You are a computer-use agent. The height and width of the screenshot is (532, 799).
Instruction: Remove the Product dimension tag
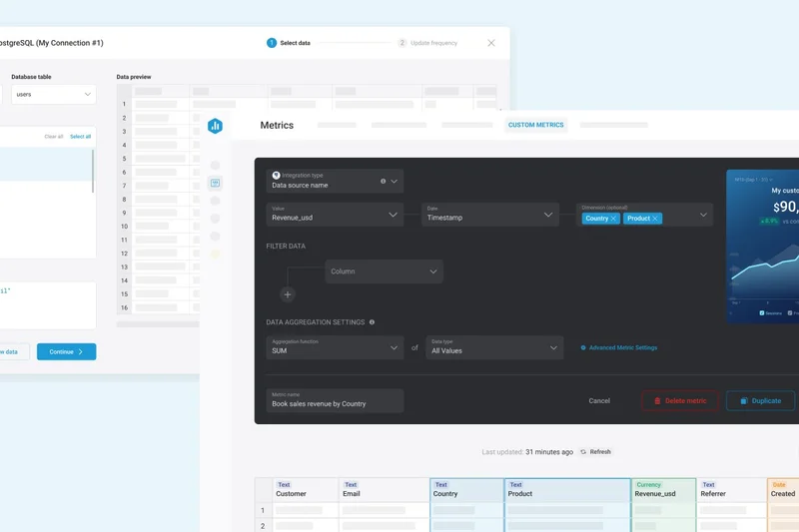click(x=655, y=219)
